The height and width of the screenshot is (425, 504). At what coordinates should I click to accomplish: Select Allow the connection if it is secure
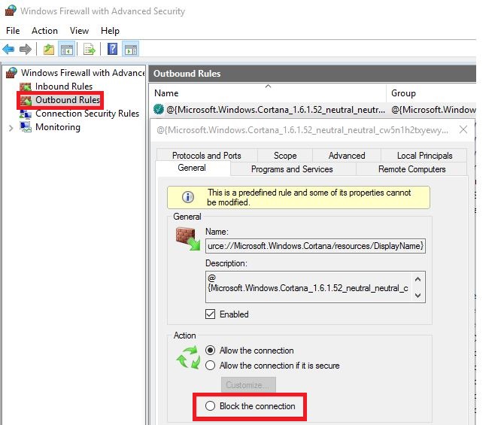pos(210,366)
